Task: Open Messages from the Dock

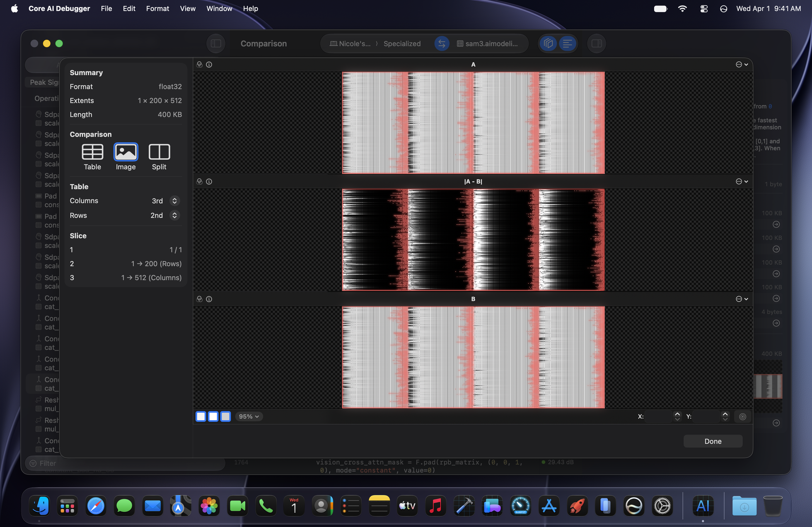Action: [124, 505]
